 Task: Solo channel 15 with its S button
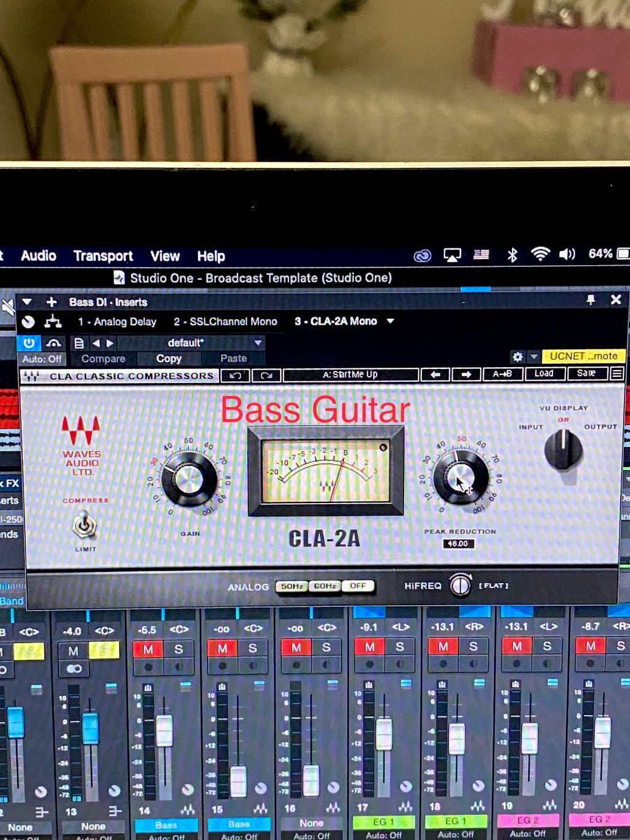point(252,648)
